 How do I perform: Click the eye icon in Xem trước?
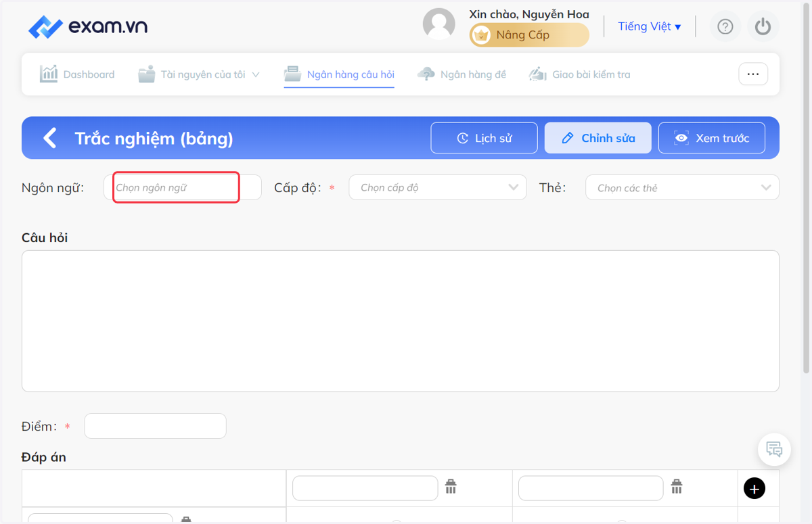click(x=681, y=138)
